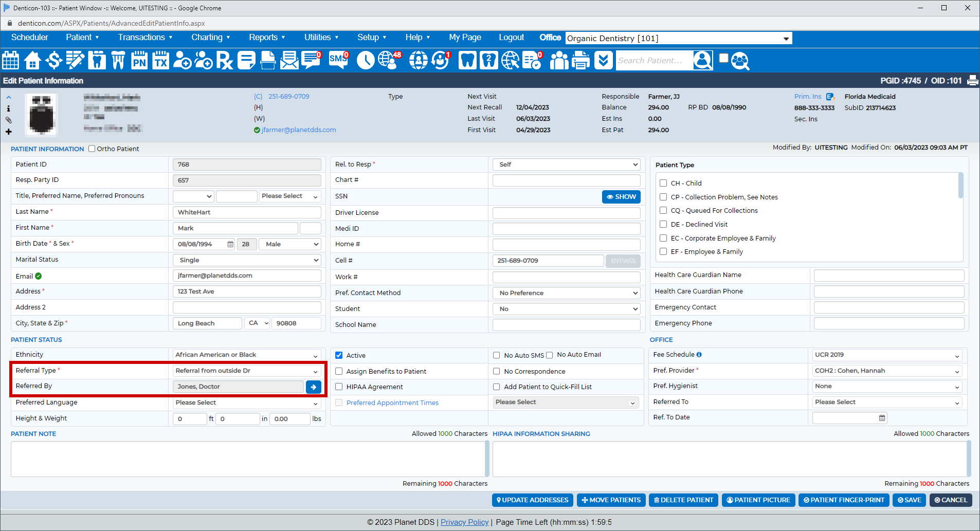Click the SHOW SSN button
Viewport: 980px width, 531px height.
click(621, 196)
